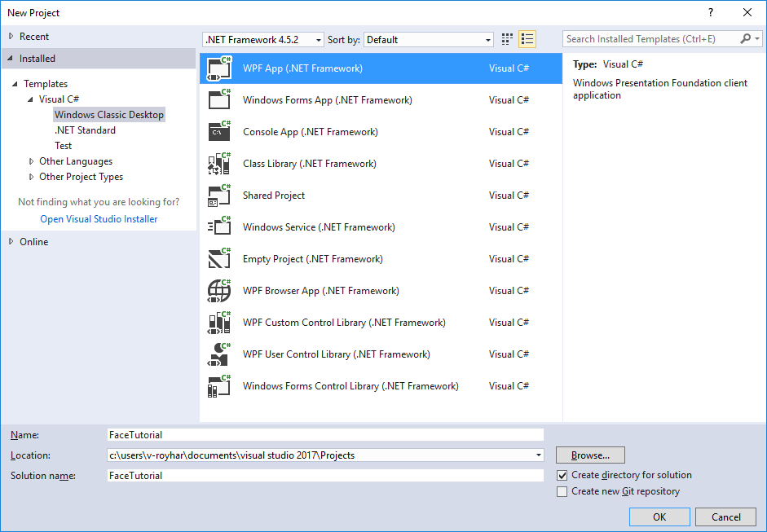The image size is (767, 532).
Task: Click the WPF Custom Control Library icon
Action: [x=219, y=323]
